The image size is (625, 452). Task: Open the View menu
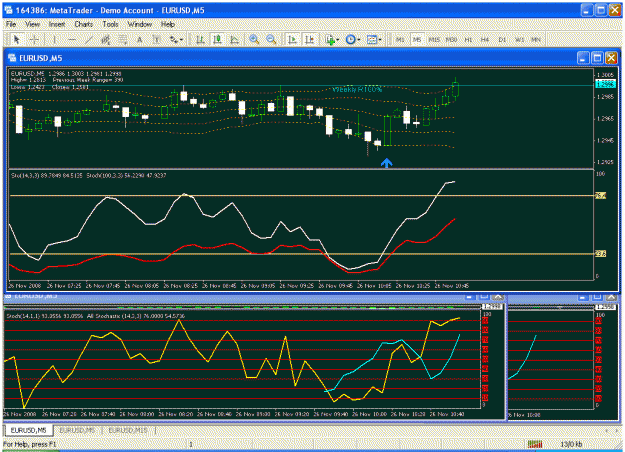point(32,24)
